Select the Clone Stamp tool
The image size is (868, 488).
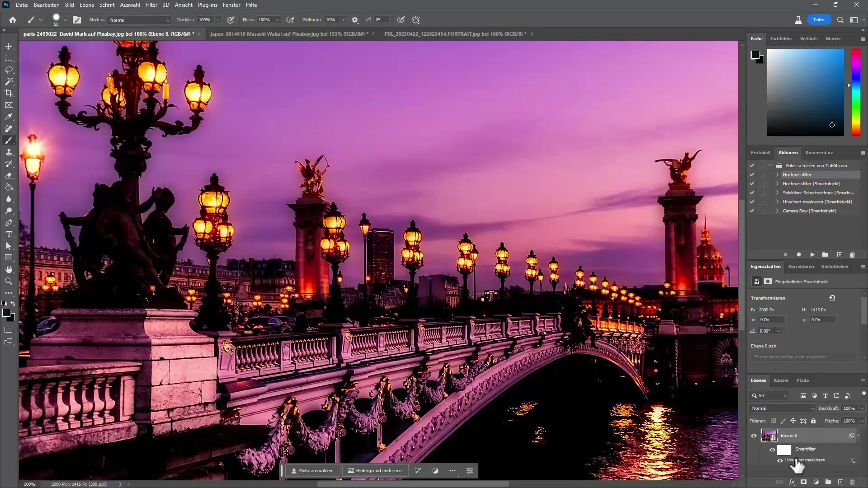coord(9,153)
